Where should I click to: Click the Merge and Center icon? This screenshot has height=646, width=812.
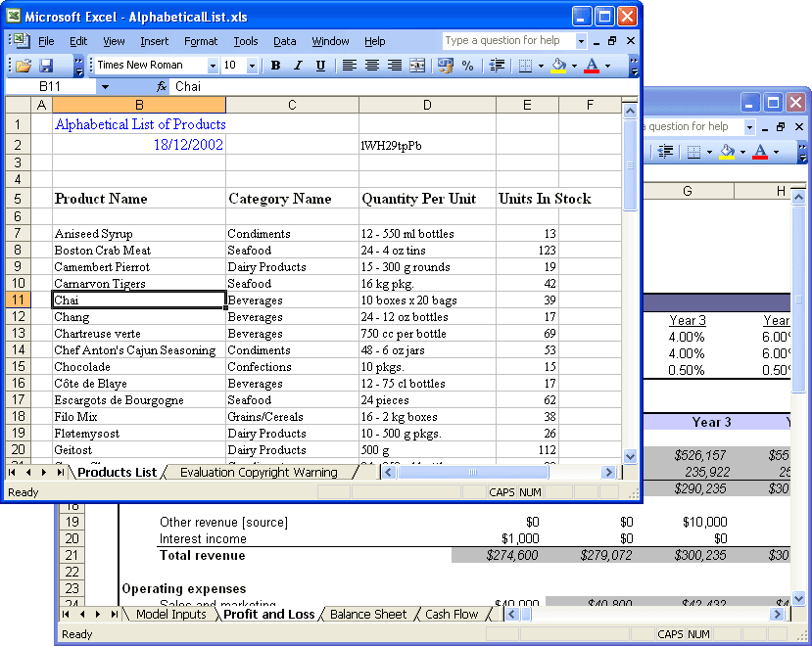[417, 66]
